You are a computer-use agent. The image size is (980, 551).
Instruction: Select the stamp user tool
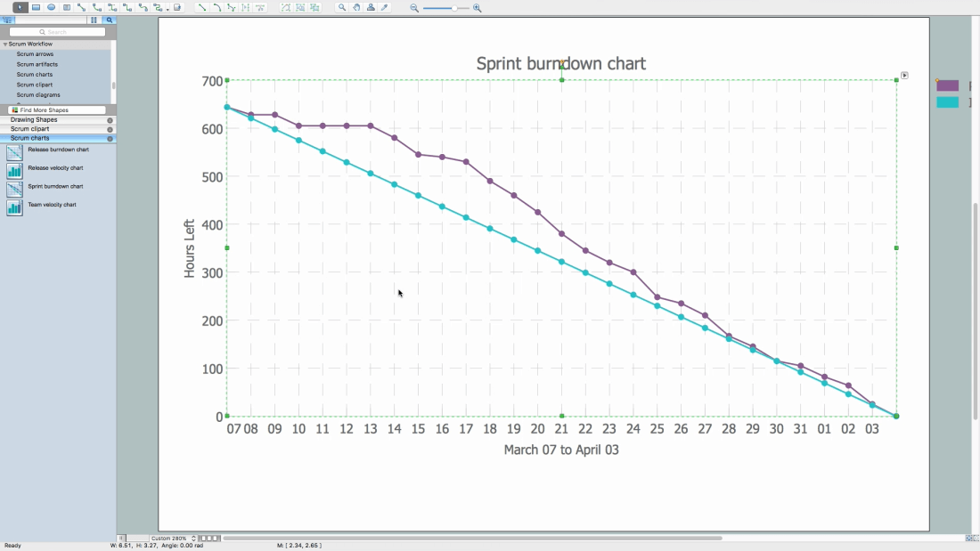(371, 7)
